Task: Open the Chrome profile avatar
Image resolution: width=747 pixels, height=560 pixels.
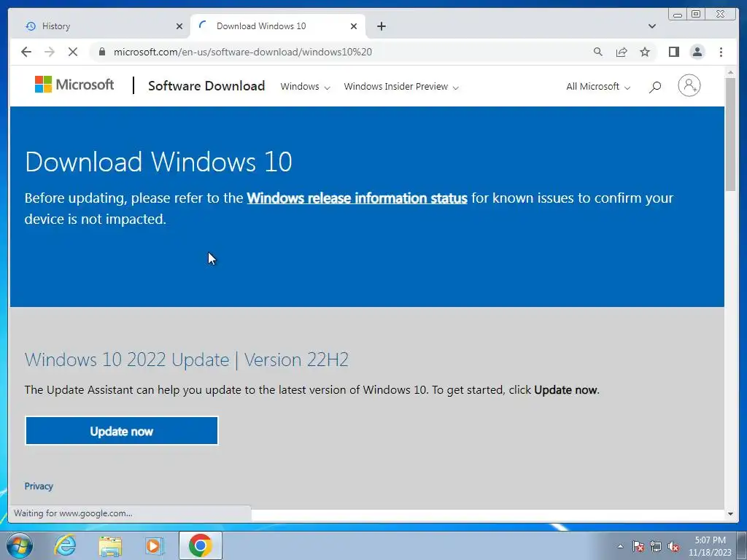Action: (x=697, y=52)
